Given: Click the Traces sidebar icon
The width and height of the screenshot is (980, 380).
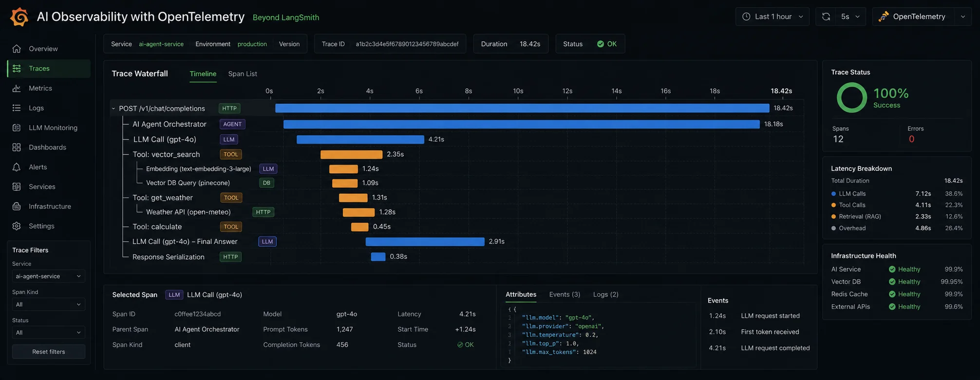Looking at the screenshot, I should [17, 69].
